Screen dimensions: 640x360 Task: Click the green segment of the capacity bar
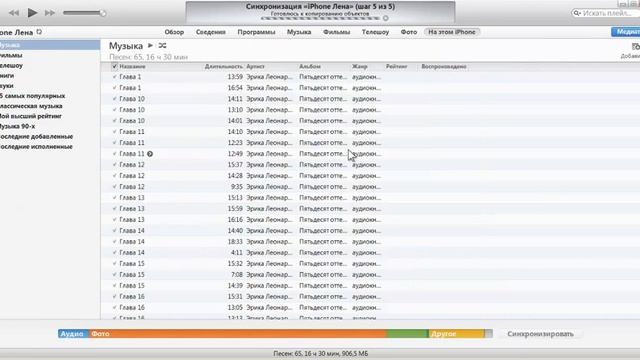[407, 334]
